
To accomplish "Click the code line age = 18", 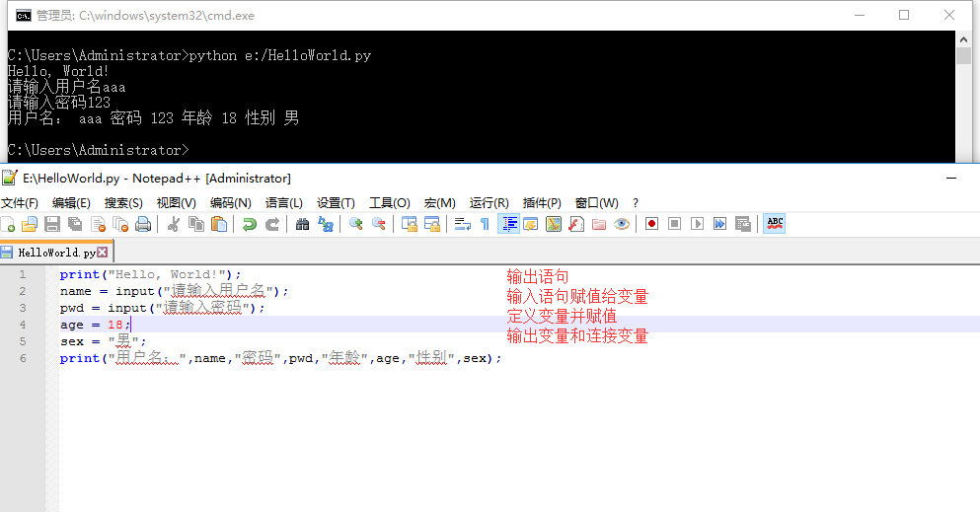I will 95,325.
